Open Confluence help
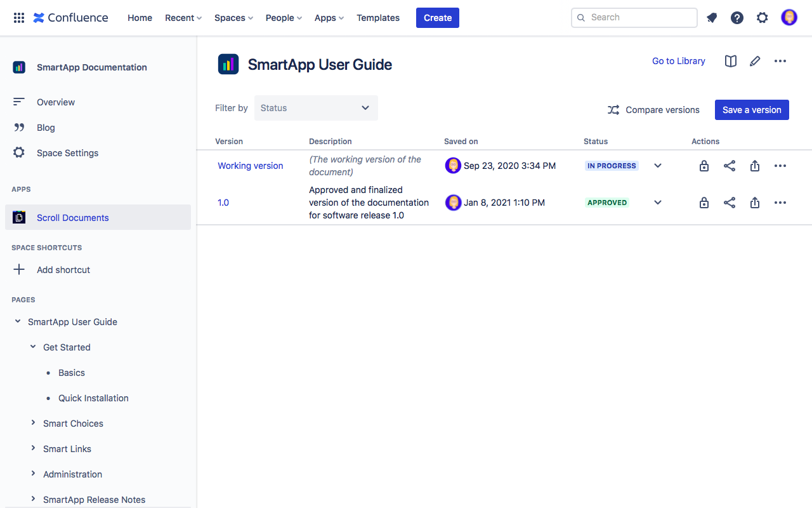The height and width of the screenshot is (508, 812). [737, 17]
